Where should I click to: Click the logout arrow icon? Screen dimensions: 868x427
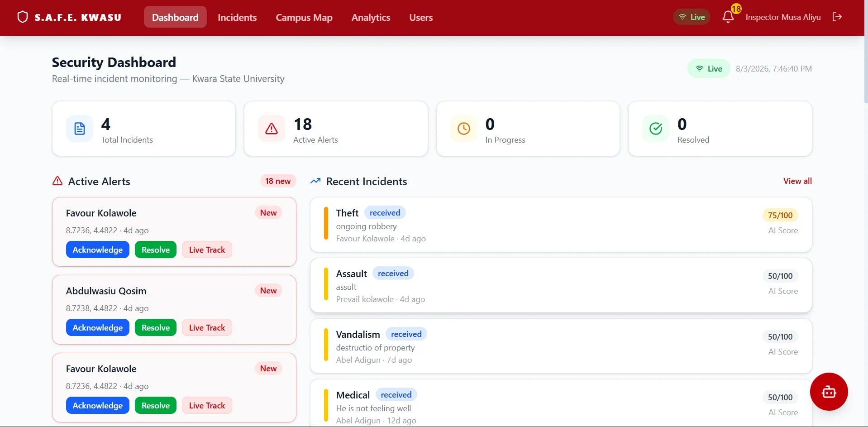[837, 17]
